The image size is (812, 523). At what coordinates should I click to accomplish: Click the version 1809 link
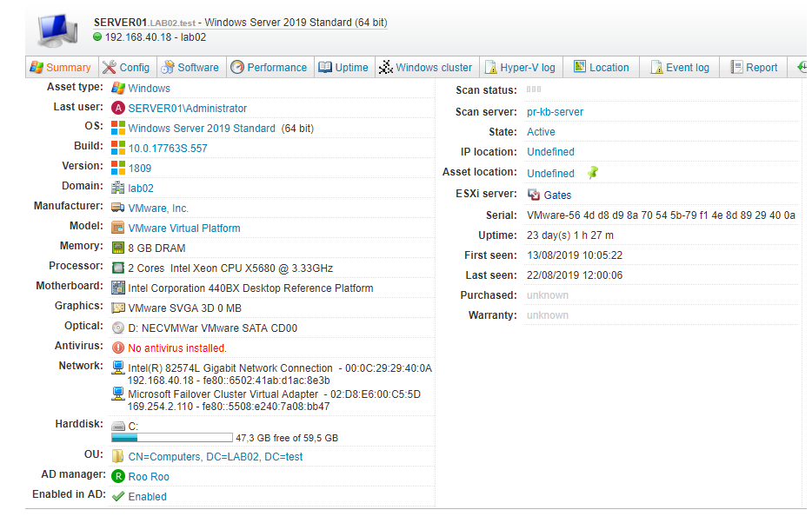(140, 169)
